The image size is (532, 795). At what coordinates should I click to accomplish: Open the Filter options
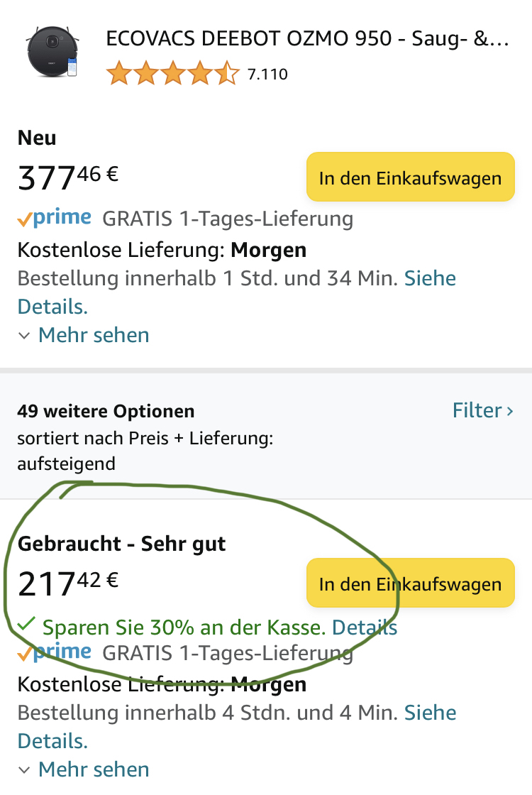tap(477, 410)
